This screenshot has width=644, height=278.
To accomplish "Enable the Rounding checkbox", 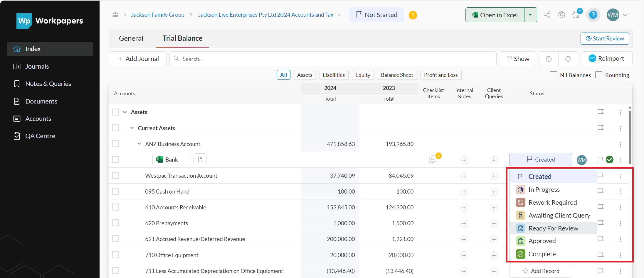I will 598,75.
